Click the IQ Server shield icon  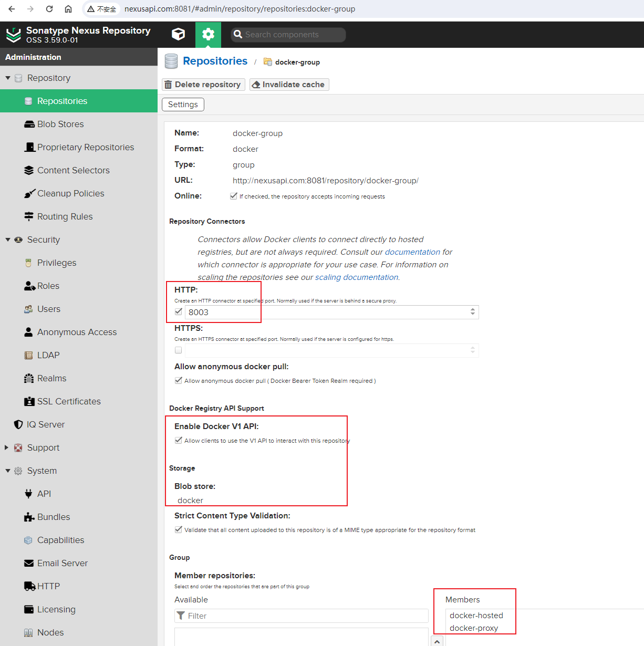pos(18,424)
